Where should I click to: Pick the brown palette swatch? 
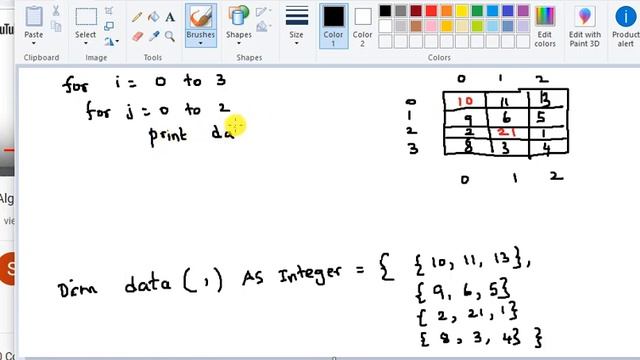[416, 26]
